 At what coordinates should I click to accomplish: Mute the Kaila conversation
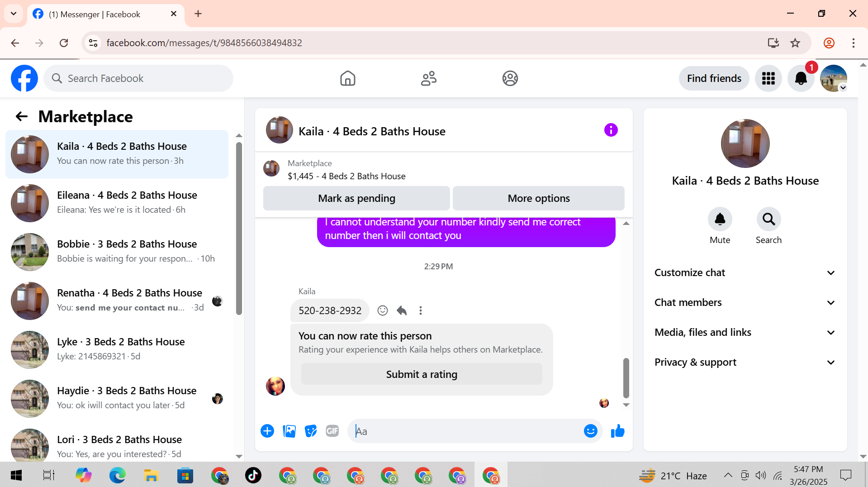click(720, 219)
